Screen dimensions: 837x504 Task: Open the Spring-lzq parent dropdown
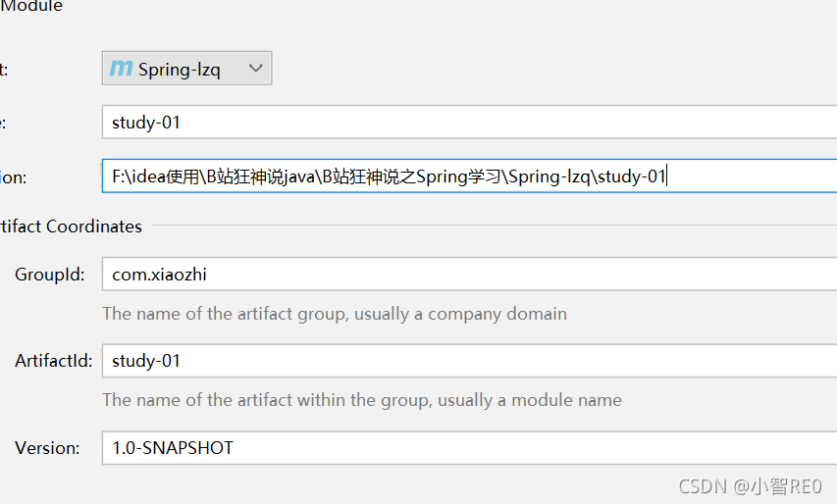[x=186, y=69]
